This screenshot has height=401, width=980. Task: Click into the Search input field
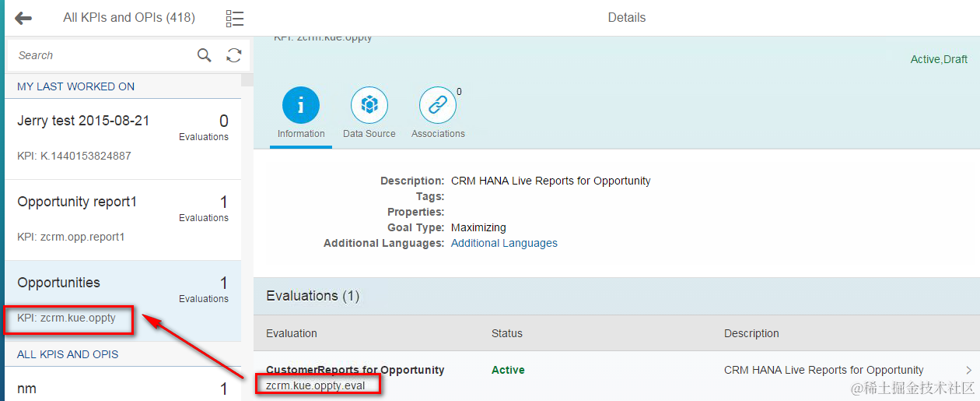[101, 55]
